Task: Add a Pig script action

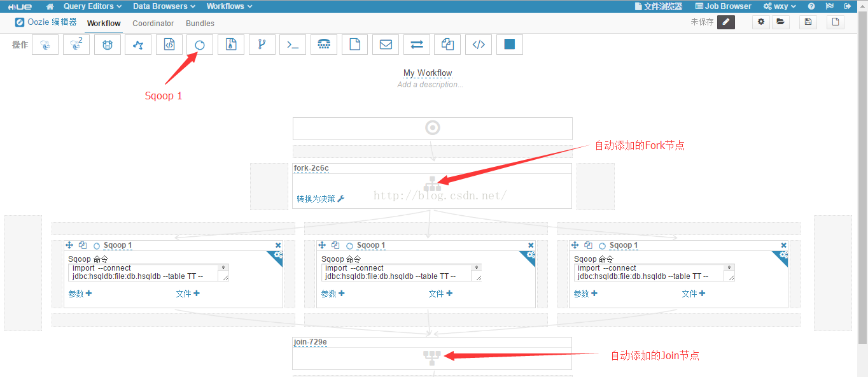Action: click(x=108, y=45)
